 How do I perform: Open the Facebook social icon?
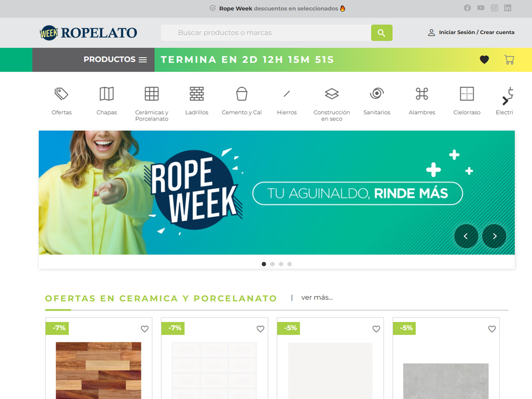[x=467, y=8]
